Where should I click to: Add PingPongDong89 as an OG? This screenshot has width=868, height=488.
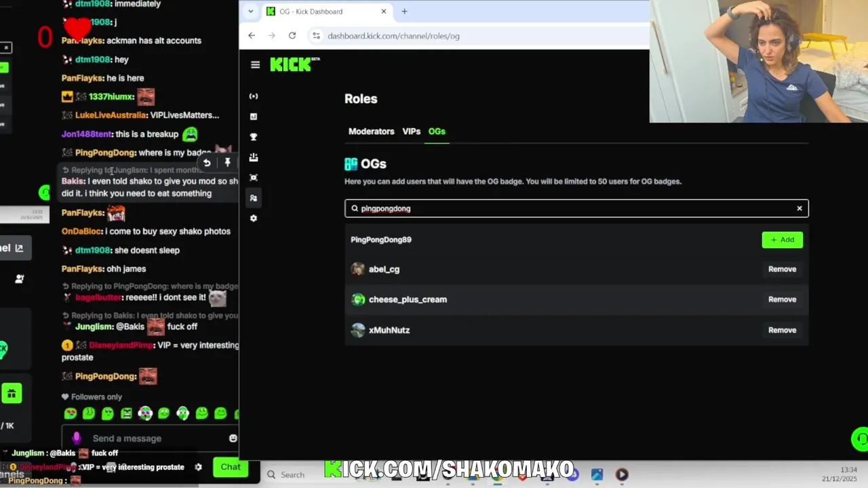(x=782, y=239)
